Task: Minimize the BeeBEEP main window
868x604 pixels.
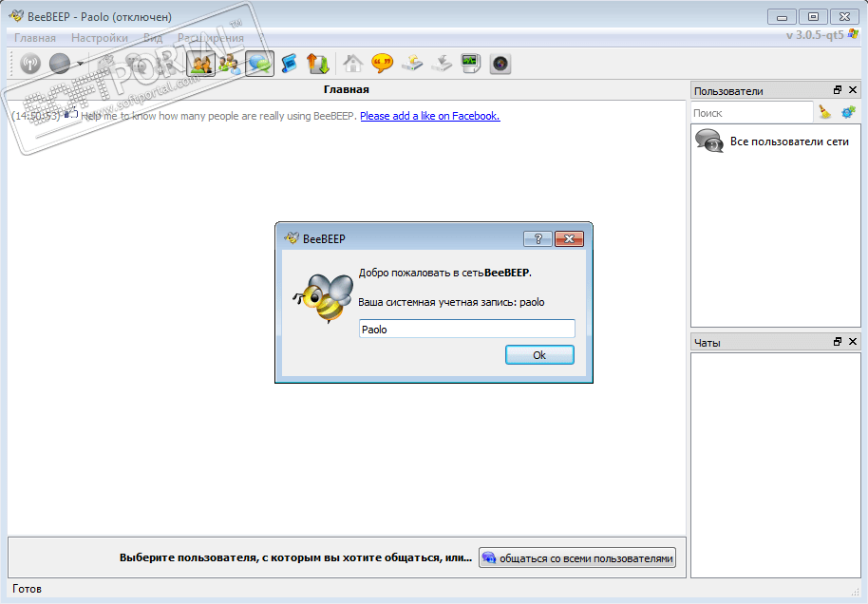Action: pos(782,17)
